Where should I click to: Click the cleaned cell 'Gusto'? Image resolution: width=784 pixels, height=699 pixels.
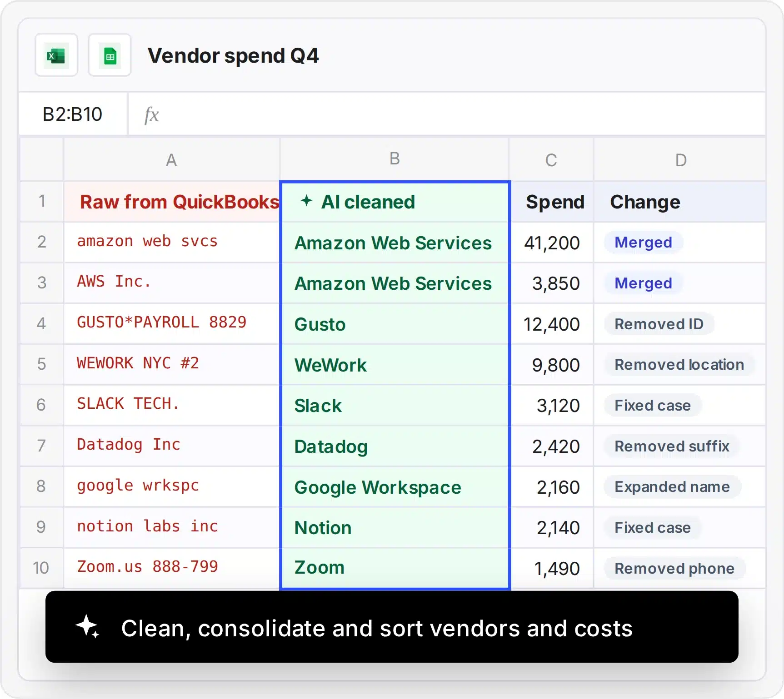point(394,324)
